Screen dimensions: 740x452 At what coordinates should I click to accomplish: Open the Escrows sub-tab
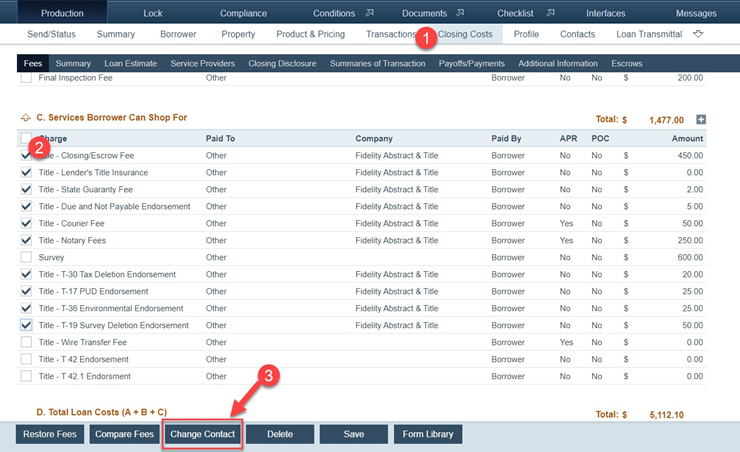click(x=625, y=64)
